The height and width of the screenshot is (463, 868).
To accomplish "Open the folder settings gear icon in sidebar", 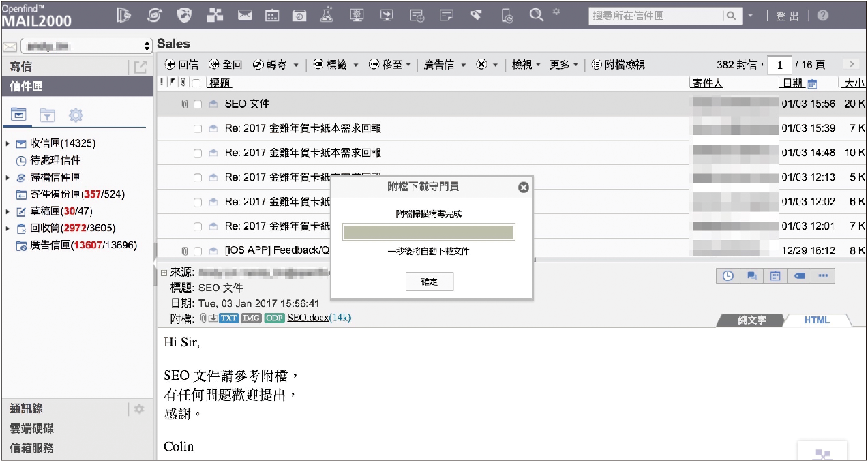I will (x=76, y=115).
